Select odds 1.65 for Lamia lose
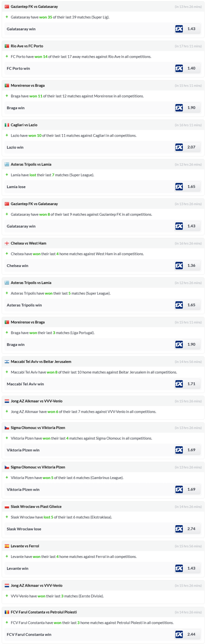Viewport: 205px width, 644px height. 191,187
